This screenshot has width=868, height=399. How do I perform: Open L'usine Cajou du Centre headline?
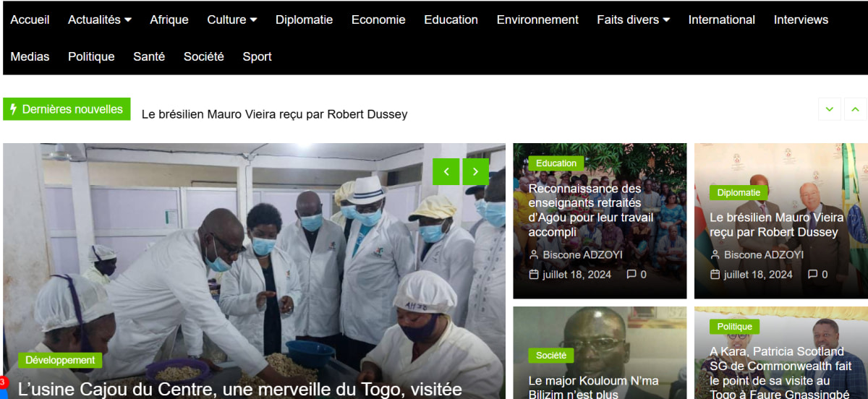coord(240,390)
